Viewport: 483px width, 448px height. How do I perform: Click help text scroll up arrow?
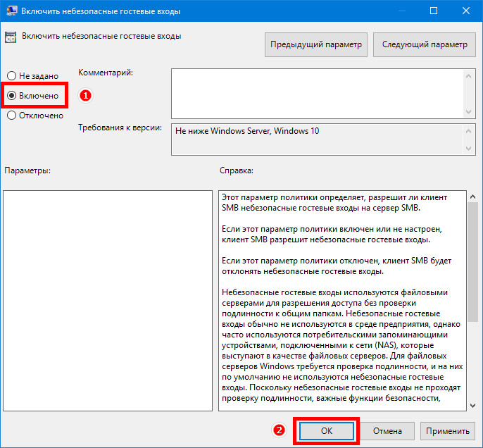click(473, 197)
